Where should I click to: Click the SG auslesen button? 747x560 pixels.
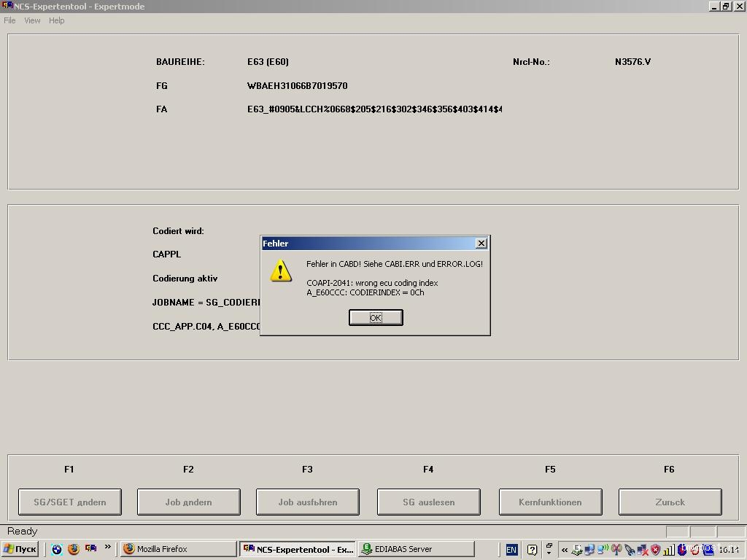[428, 502]
